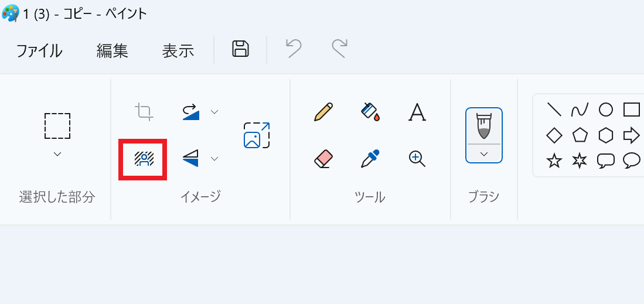Select the Pencil tool
This screenshot has height=304, width=644.
(x=323, y=111)
